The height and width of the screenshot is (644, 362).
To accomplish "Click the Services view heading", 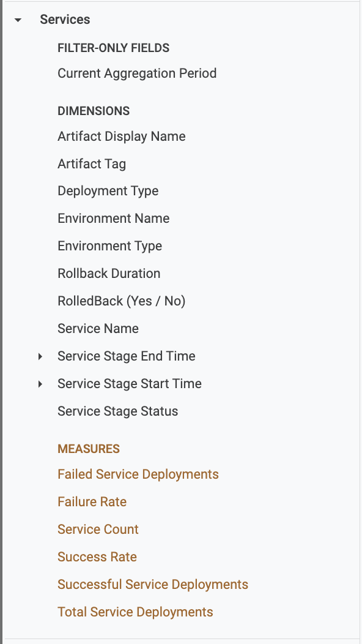I will (65, 20).
